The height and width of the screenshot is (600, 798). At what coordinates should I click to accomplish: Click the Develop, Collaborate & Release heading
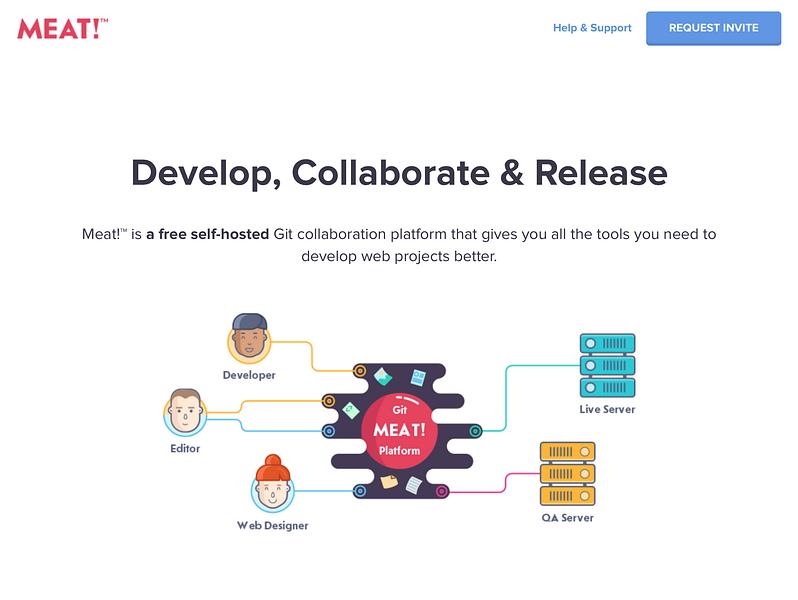point(399,173)
